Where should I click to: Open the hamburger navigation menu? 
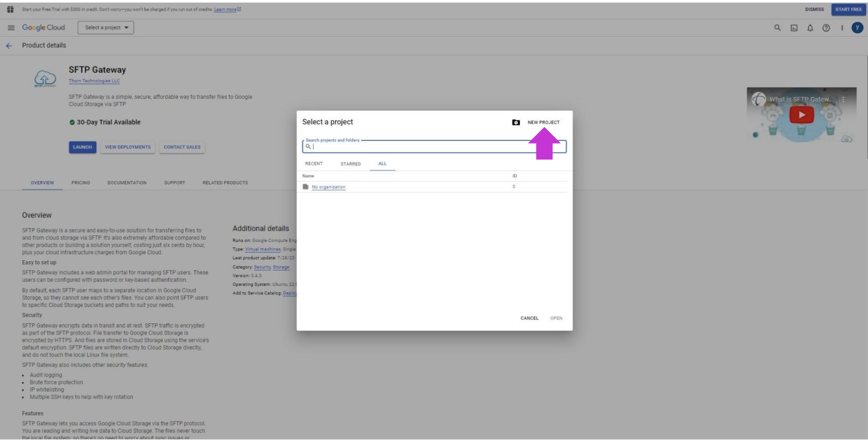click(11, 28)
